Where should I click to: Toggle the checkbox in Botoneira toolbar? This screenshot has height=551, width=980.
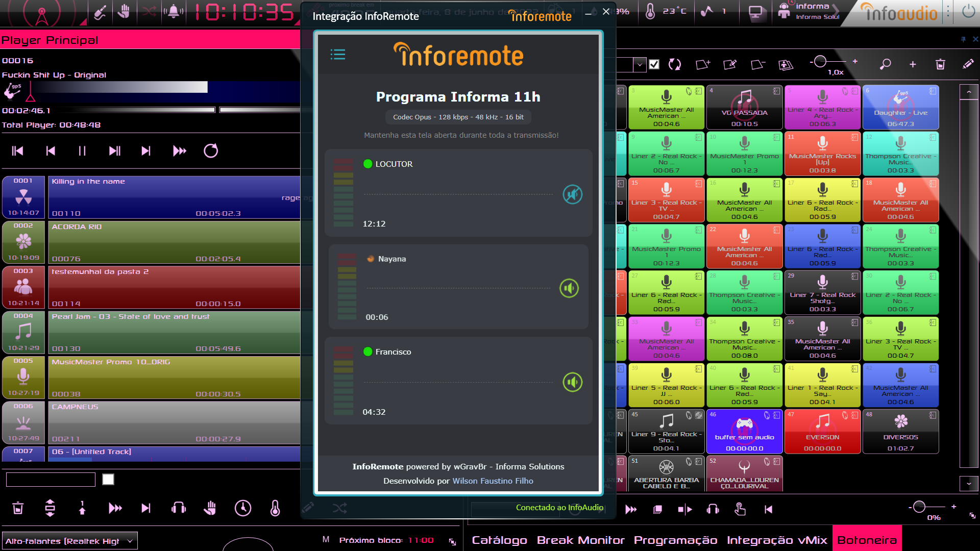coord(654,64)
